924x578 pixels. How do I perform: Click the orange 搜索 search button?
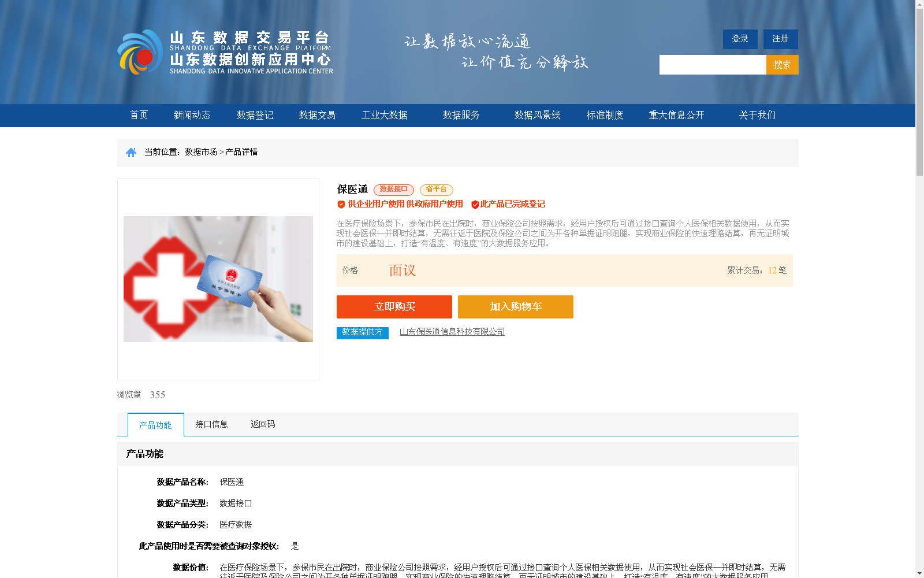tap(783, 65)
